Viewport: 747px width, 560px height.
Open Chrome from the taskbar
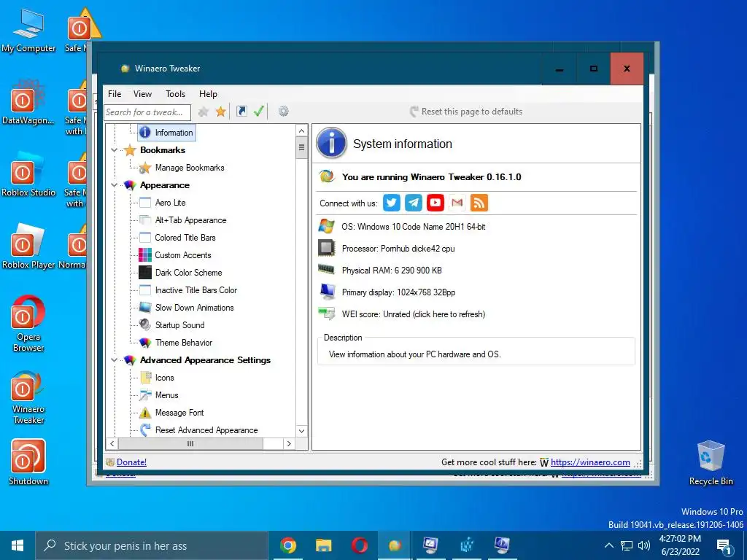pos(287,545)
